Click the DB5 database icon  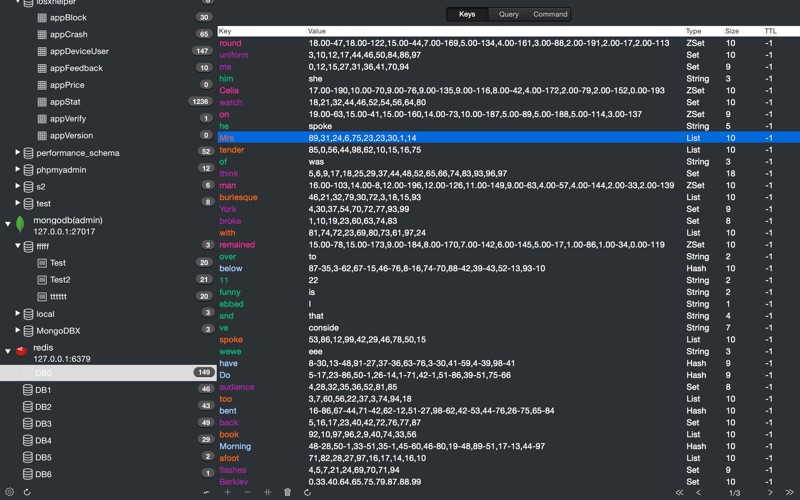(x=28, y=457)
